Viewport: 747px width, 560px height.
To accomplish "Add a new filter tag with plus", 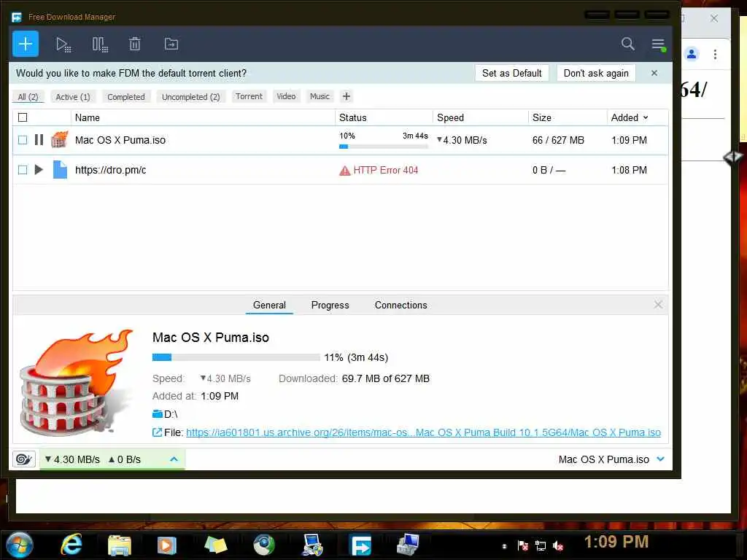I will point(347,96).
